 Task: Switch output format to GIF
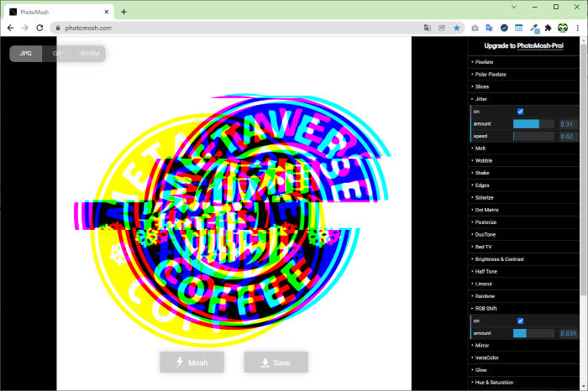58,54
